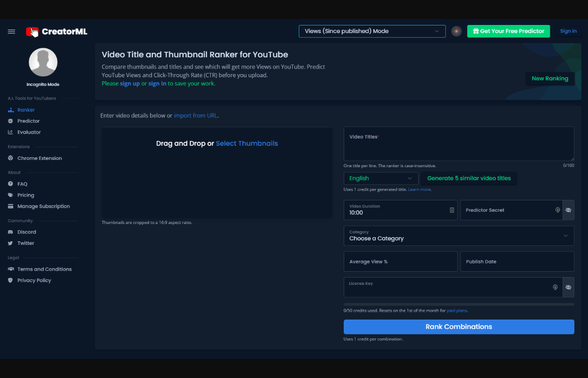Image resolution: width=588 pixels, height=378 pixels.
Task: Open Predictor in the sidebar
Action: (x=28, y=121)
